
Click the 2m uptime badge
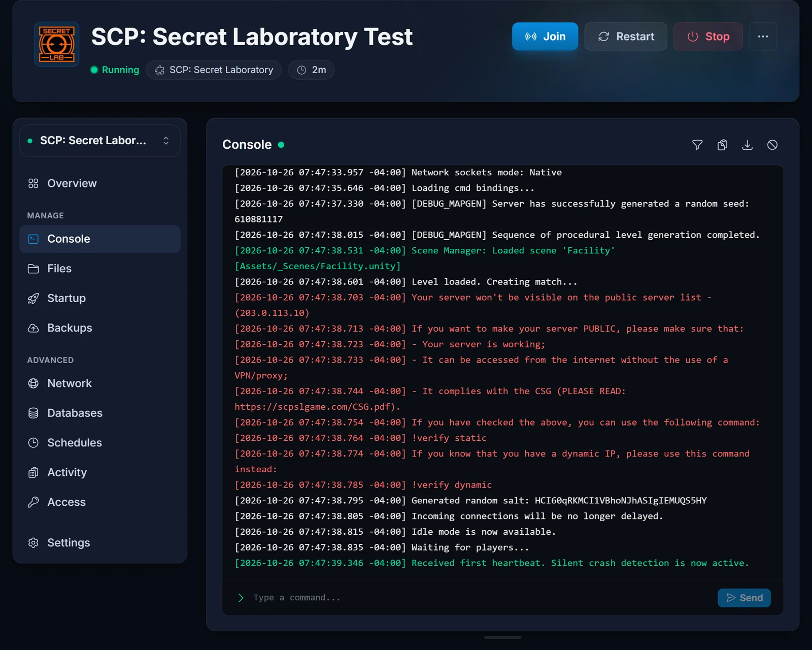[311, 70]
